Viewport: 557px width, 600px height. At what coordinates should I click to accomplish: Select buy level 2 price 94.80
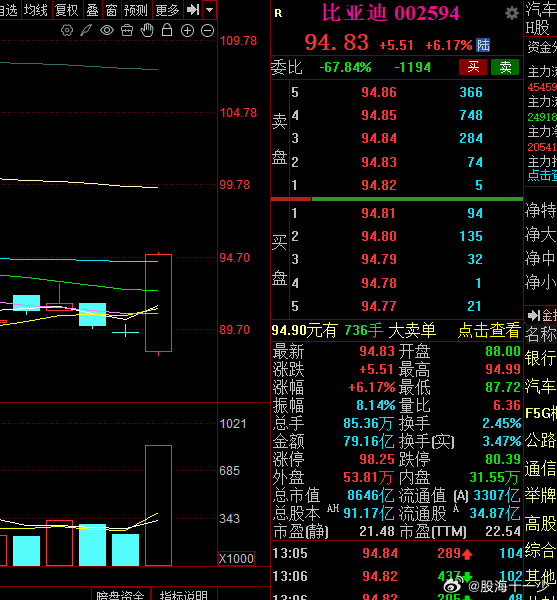tap(379, 236)
